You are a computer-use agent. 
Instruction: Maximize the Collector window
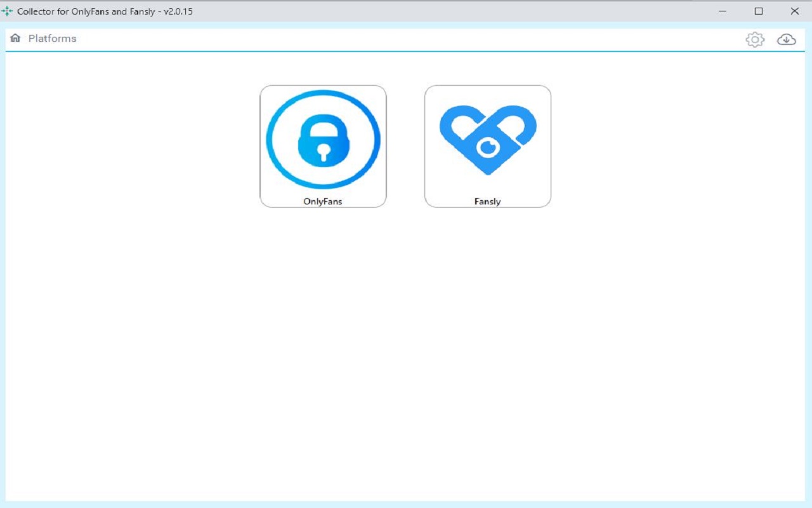click(758, 11)
